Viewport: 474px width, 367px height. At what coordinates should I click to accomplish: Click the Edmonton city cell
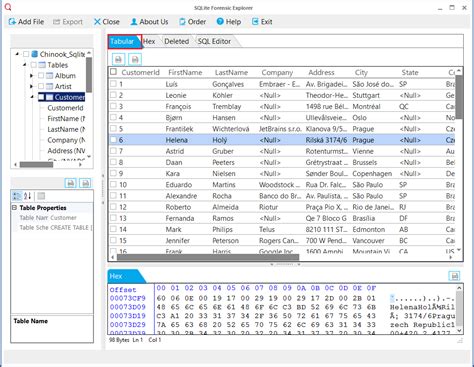tap(369, 229)
